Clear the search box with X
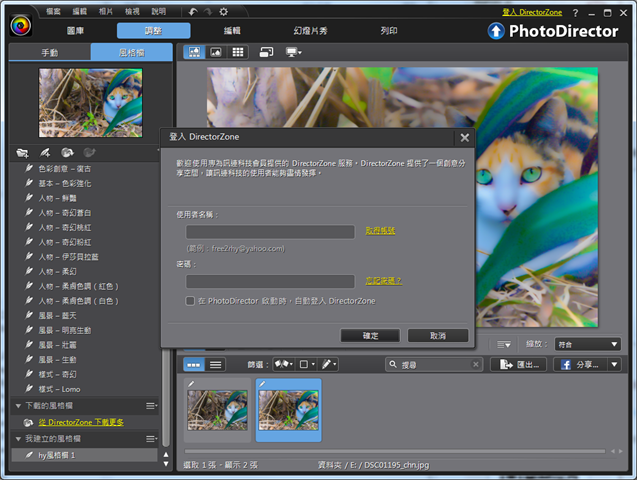The image size is (637, 480). (476, 364)
